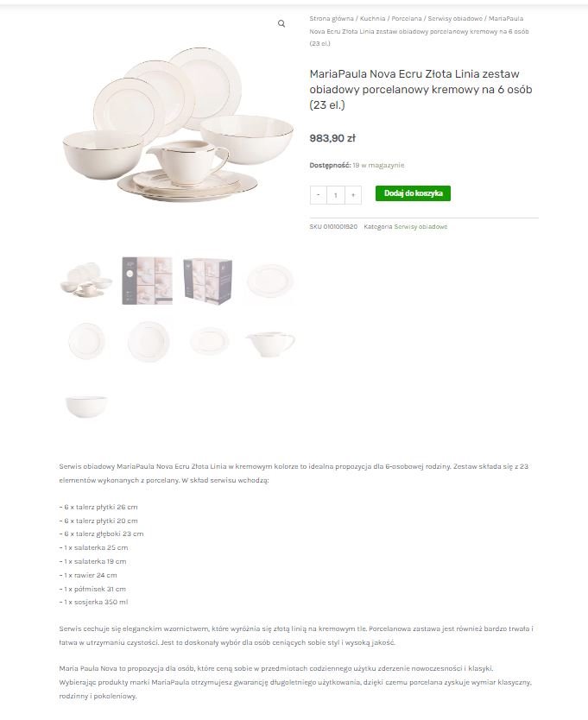Screen dimensions: 588x720
Task: Open Serwisy obiadowe breadcrumb link
Action: [x=455, y=18]
